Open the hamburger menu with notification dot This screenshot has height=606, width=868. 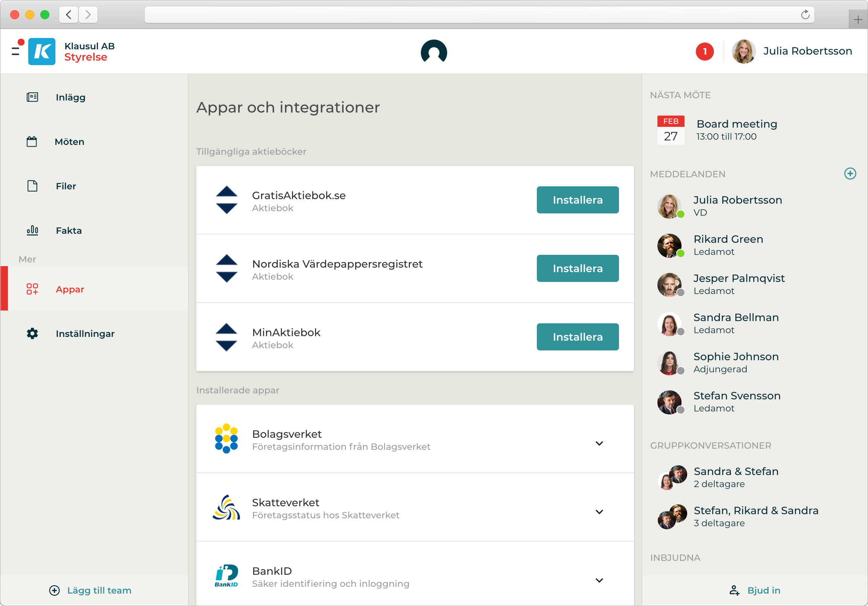16,52
